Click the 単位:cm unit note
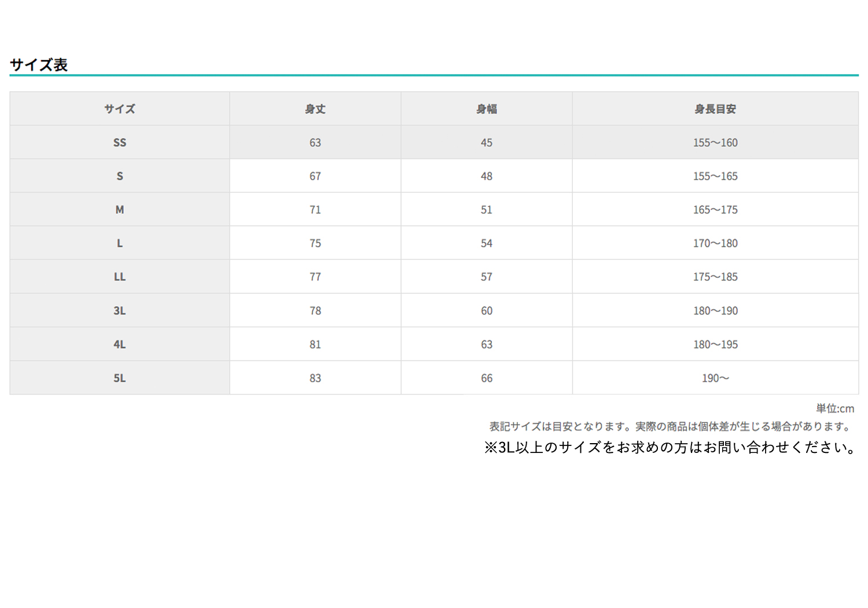 coord(834,408)
